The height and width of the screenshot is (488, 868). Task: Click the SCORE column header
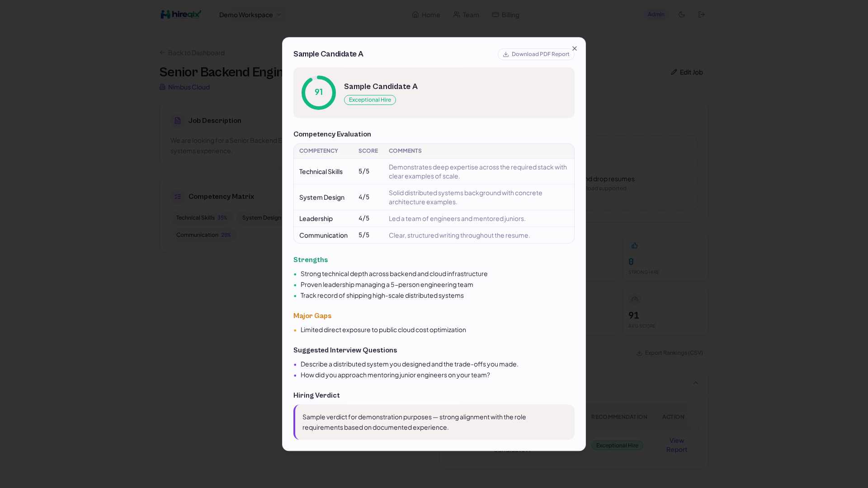click(368, 151)
